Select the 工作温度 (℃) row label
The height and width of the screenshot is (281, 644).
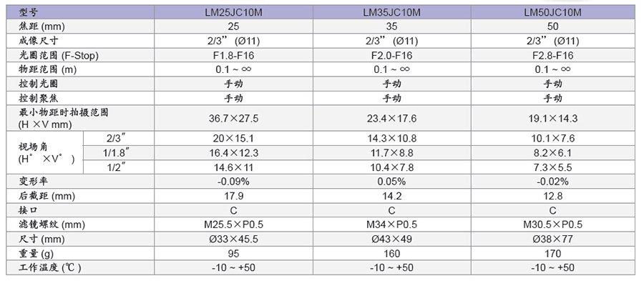pyautogui.click(x=50, y=268)
